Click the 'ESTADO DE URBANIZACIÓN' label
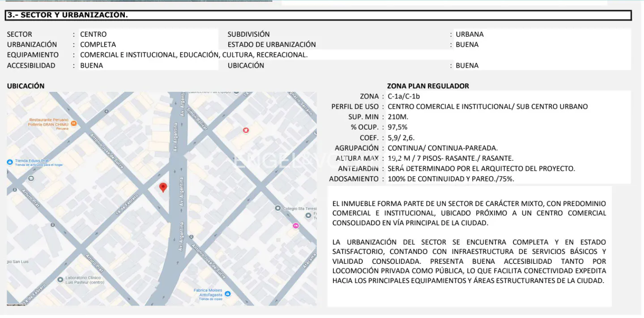 point(272,44)
